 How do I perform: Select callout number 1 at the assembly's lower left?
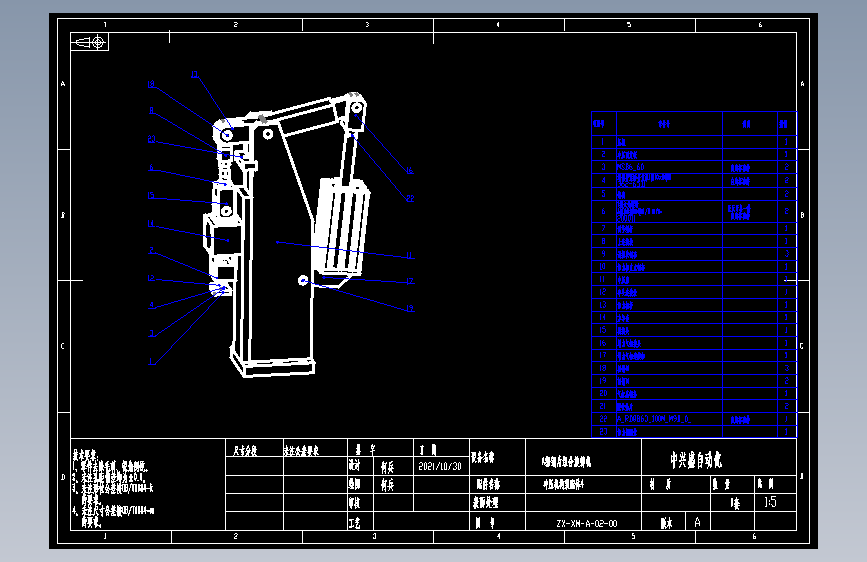pos(151,362)
